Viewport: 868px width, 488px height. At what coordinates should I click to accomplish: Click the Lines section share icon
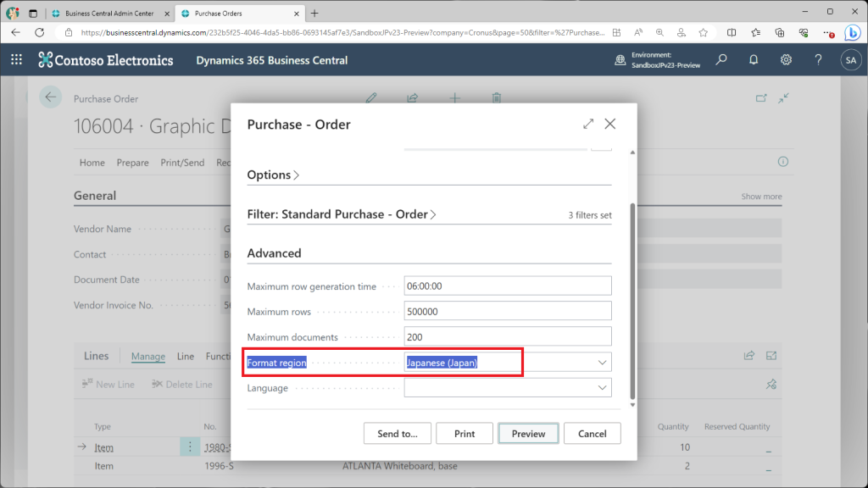coord(749,355)
